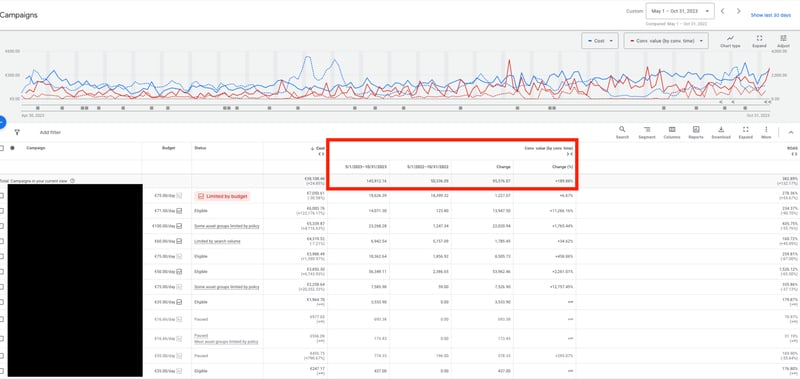Image resolution: width=800 pixels, height=379 pixels.
Task: Tick the checkbox for the Limited by budget row
Action: click(2, 195)
